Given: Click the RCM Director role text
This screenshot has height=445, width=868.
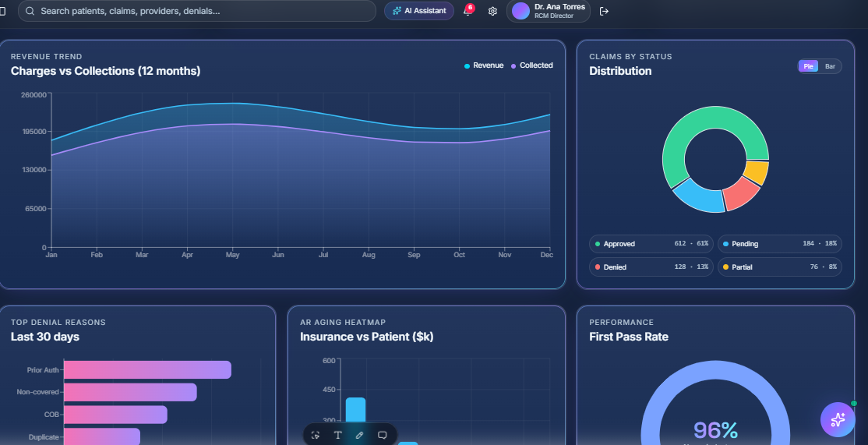Looking at the screenshot, I should [553, 16].
